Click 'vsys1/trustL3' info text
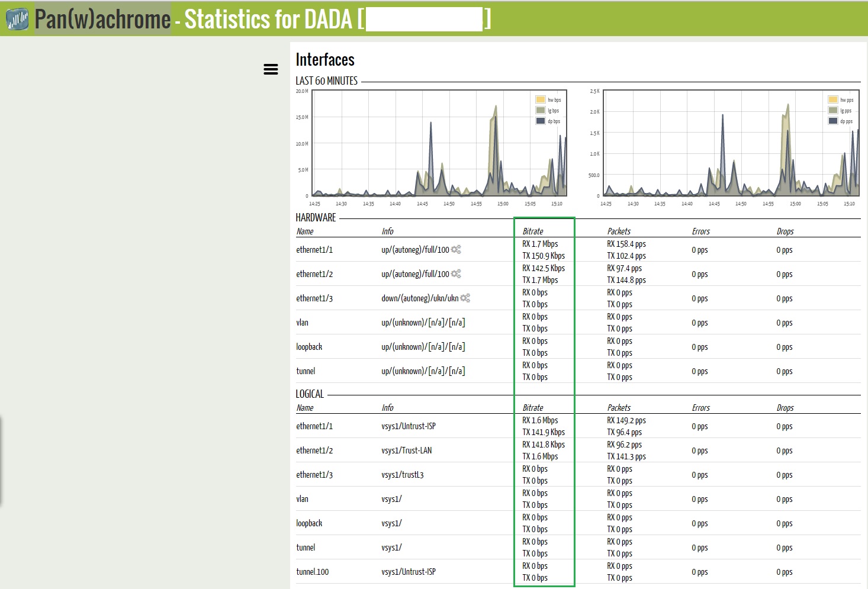The height and width of the screenshot is (589, 868). [403, 475]
